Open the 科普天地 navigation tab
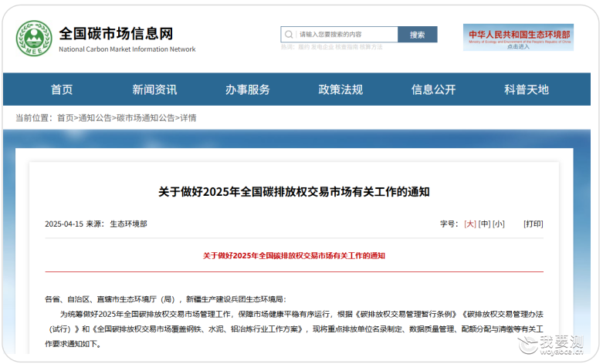Image resolution: width=603 pixels, height=364 pixels. click(x=527, y=89)
